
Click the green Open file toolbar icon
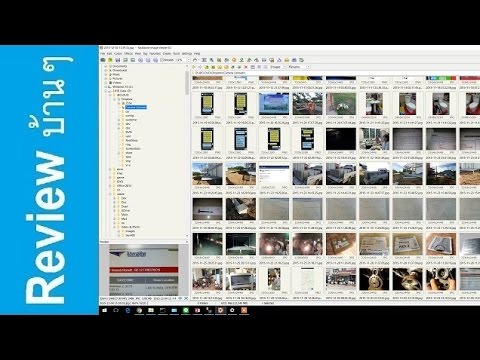click(110, 60)
